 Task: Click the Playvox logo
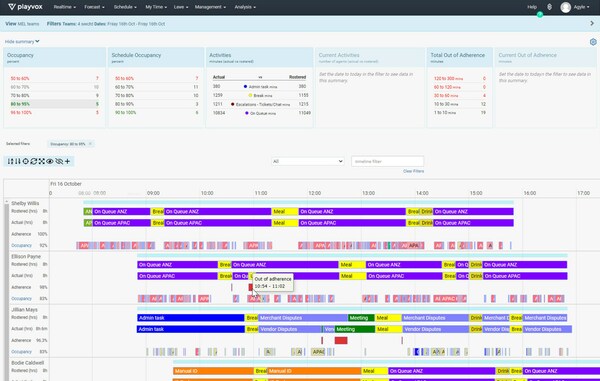tap(25, 7)
